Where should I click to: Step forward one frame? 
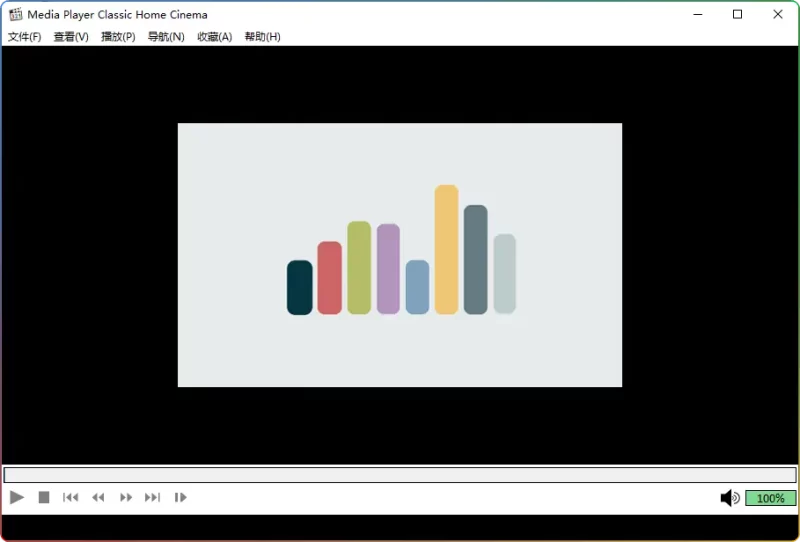[x=181, y=497]
